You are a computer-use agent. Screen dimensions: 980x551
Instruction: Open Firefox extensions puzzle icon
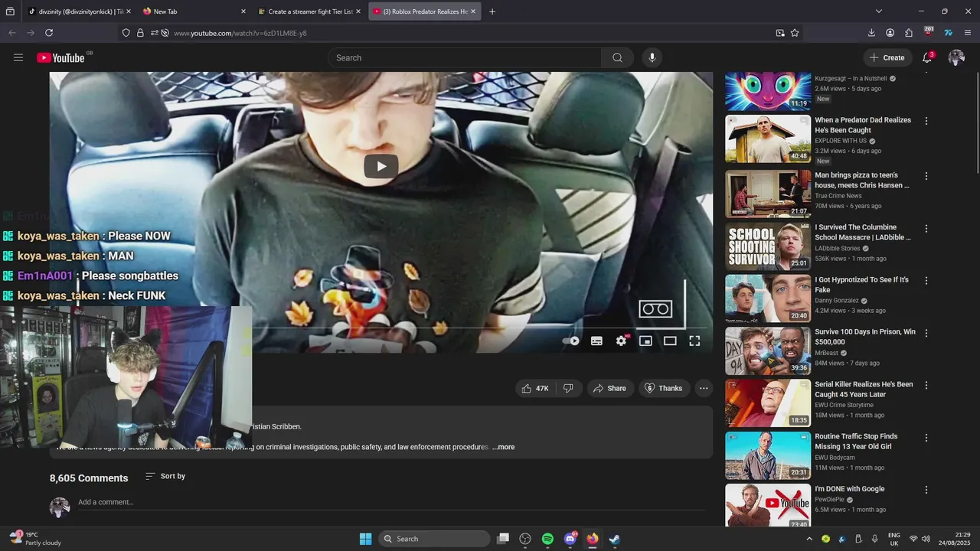(x=909, y=33)
